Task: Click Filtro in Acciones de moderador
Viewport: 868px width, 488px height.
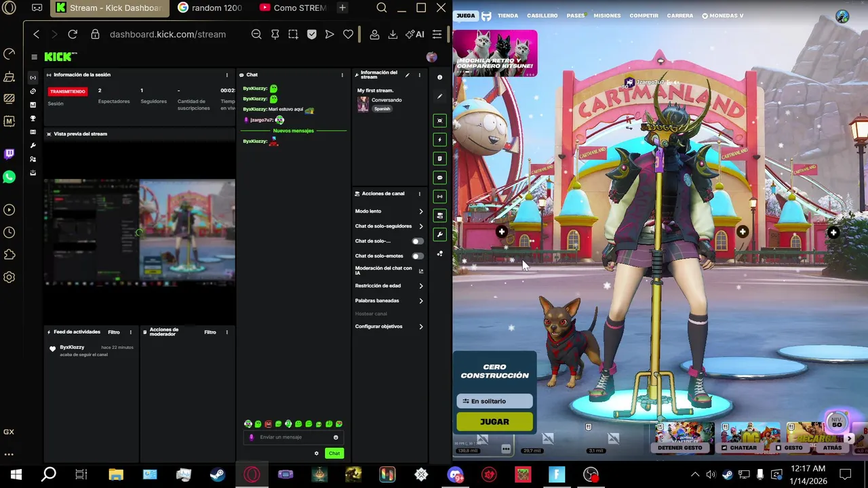Action: point(210,332)
